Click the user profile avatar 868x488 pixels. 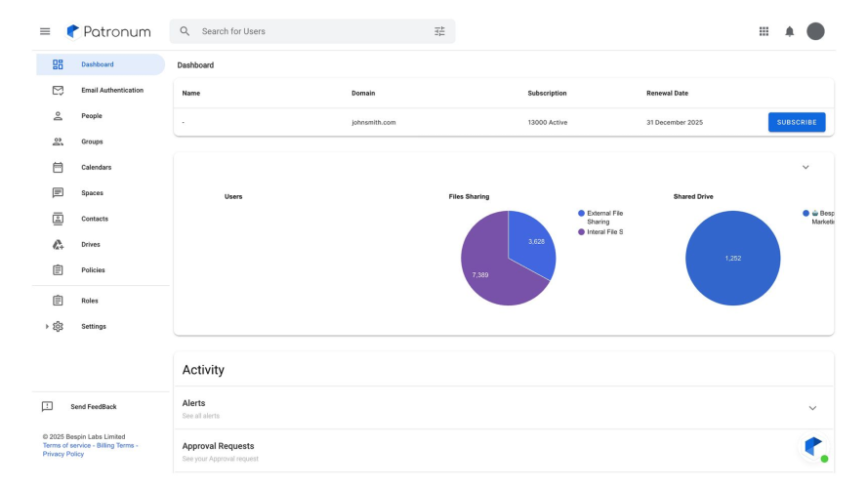coord(815,31)
